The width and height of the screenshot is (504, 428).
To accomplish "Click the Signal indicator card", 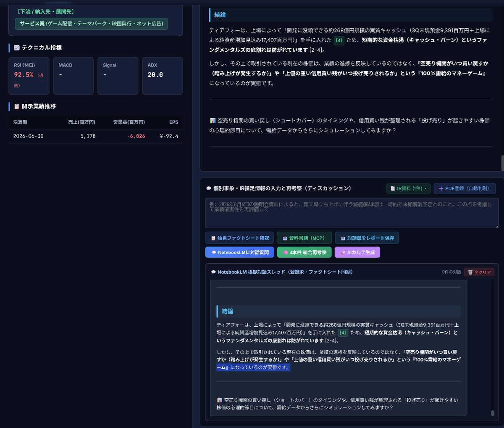I will point(118,76).
